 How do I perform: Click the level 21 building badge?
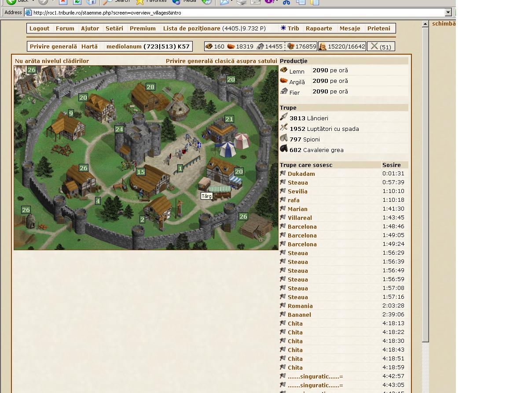[x=229, y=119]
